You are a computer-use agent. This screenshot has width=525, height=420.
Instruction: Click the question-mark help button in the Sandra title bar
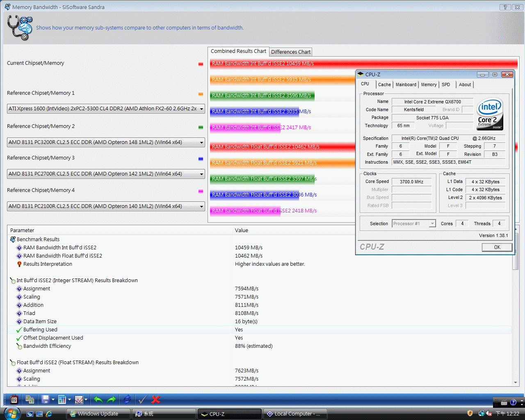point(505,7)
